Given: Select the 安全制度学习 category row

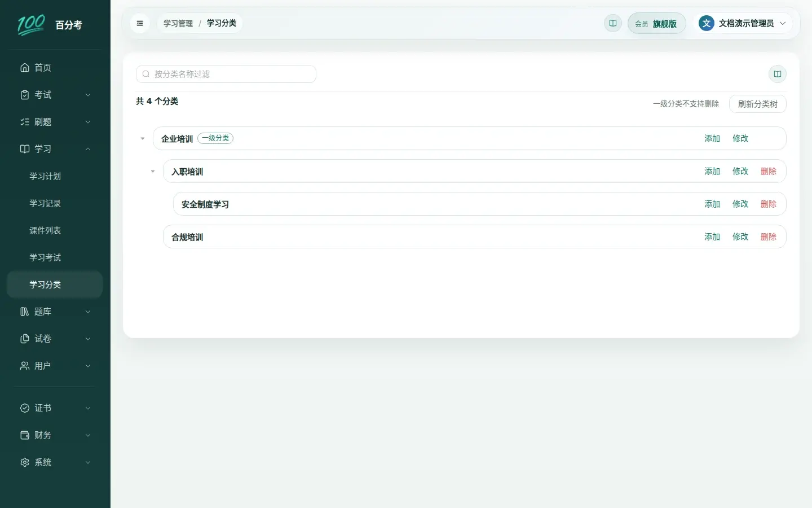Looking at the screenshot, I should (480, 204).
